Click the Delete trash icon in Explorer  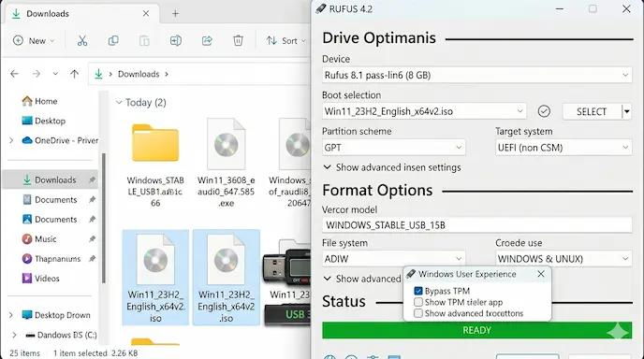238,40
